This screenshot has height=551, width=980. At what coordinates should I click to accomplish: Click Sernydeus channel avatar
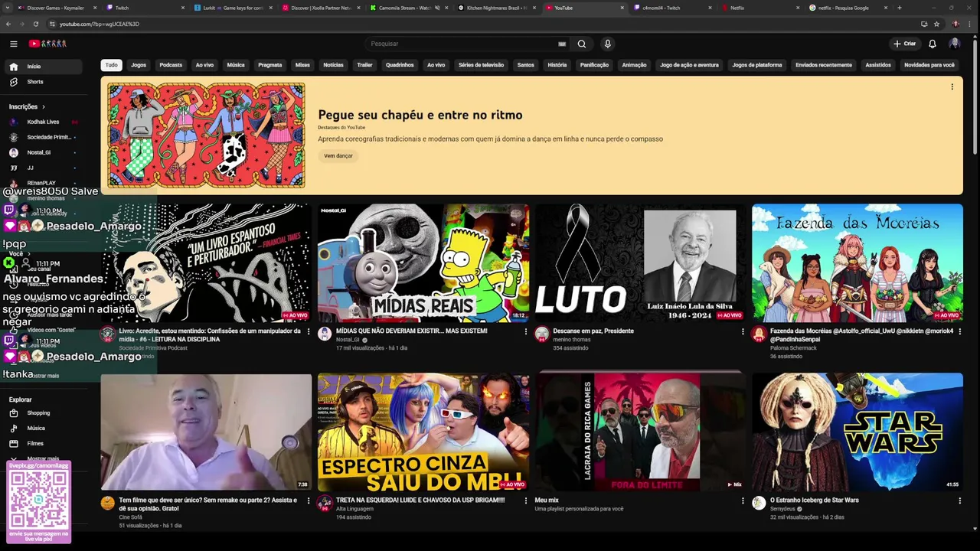pos(759,503)
